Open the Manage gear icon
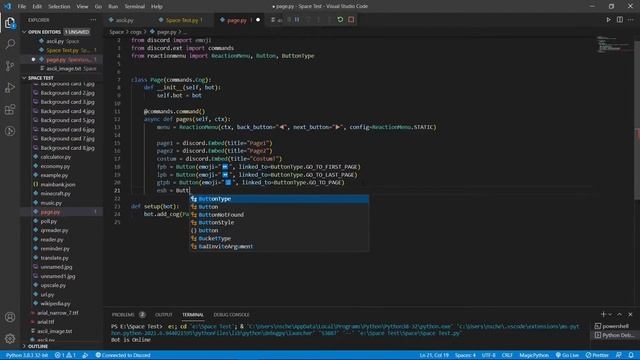 pos(10,338)
